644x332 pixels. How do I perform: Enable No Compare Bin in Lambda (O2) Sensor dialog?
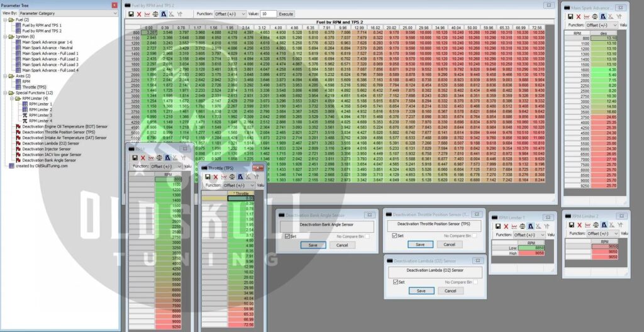475,282
